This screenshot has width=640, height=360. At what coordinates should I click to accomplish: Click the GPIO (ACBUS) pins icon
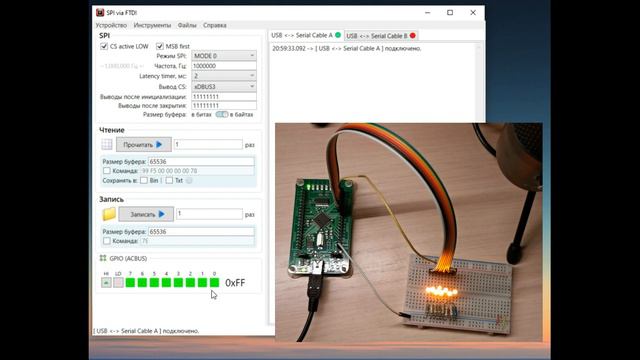[x=103, y=258]
